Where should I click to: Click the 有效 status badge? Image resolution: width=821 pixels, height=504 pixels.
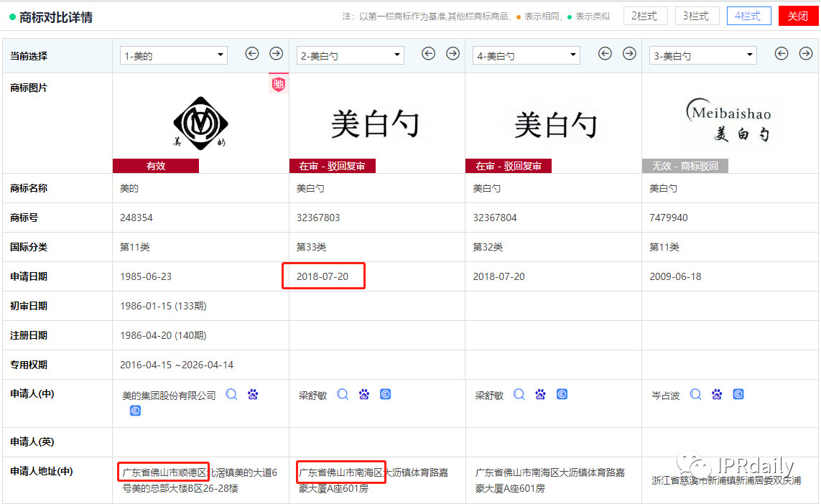point(156,166)
